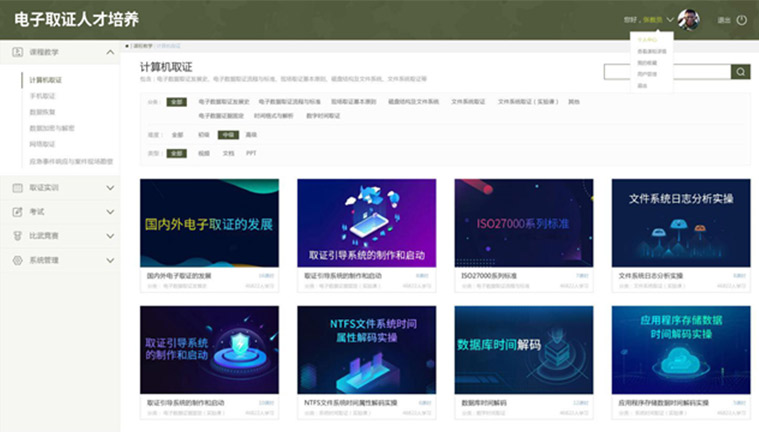The height and width of the screenshot is (432, 759).
Task: Expand the 比武竞赛 section chevron
Action: [110, 236]
